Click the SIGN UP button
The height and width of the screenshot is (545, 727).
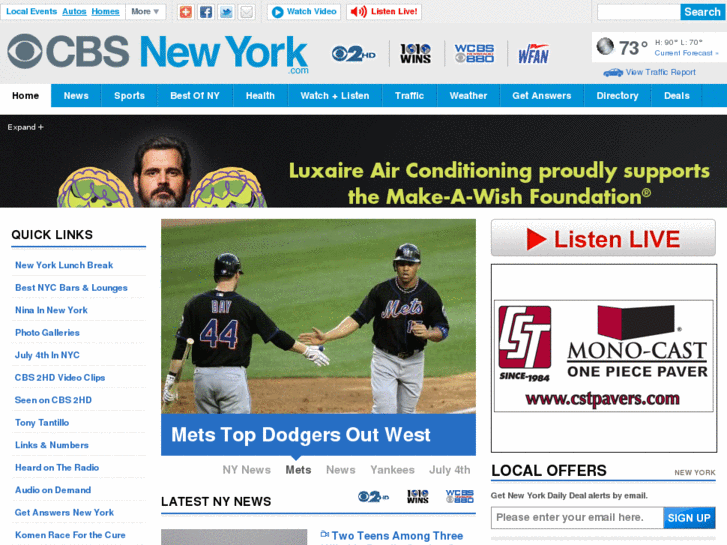(689, 518)
